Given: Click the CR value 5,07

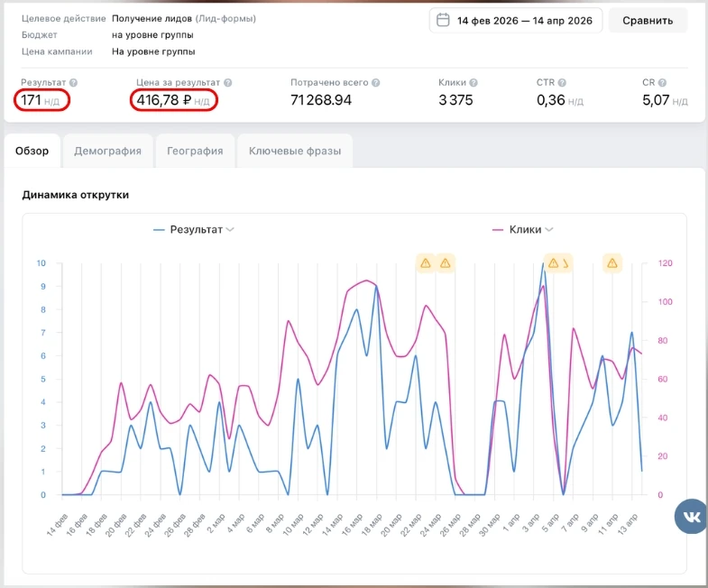Looking at the screenshot, I should pyautogui.click(x=656, y=100).
